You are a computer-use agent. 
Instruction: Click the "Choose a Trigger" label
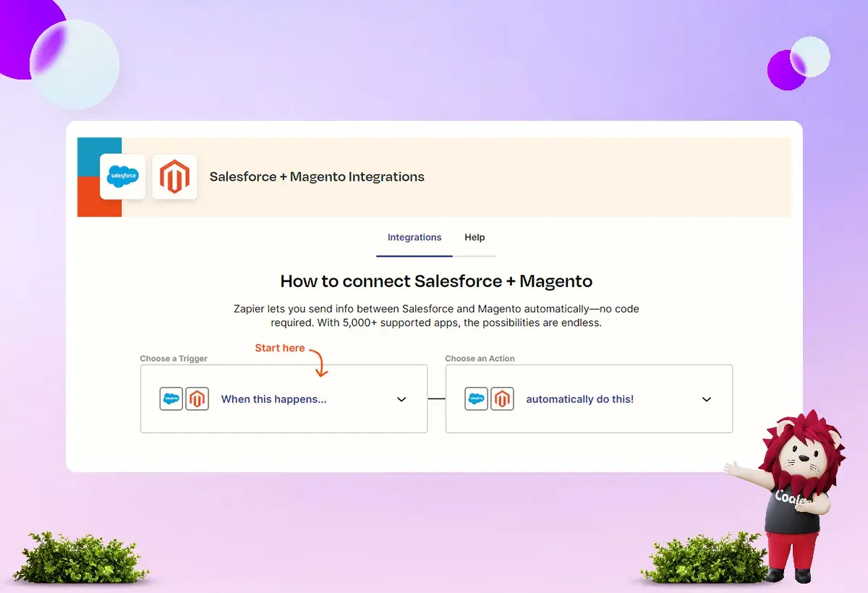click(174, 359)
